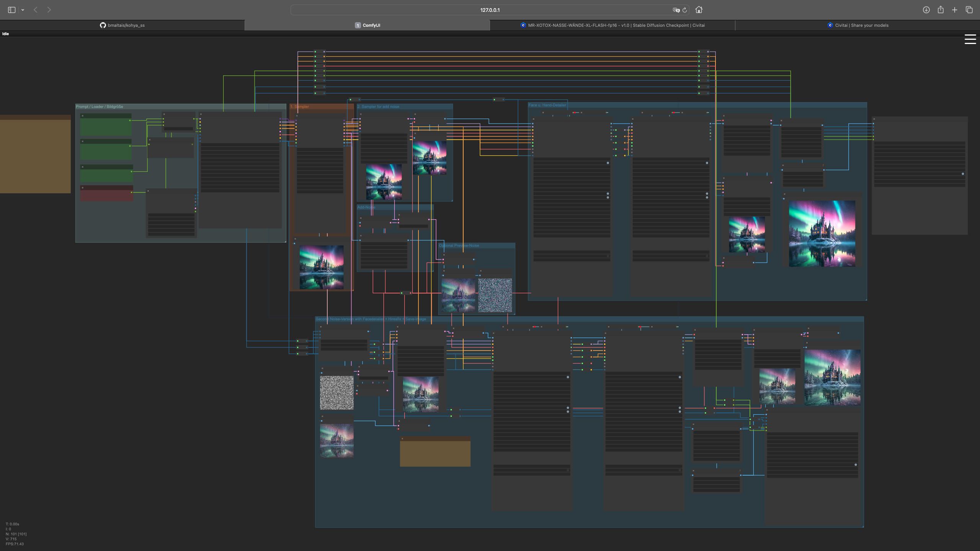Select the Face u. Hand-Detailer group title

coord(547,105)
